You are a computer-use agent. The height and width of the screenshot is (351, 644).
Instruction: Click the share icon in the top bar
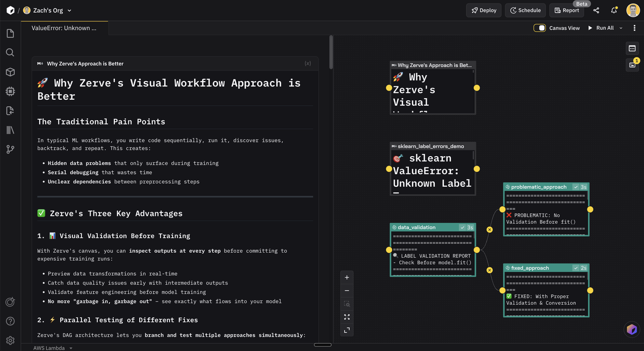[596, 10]
